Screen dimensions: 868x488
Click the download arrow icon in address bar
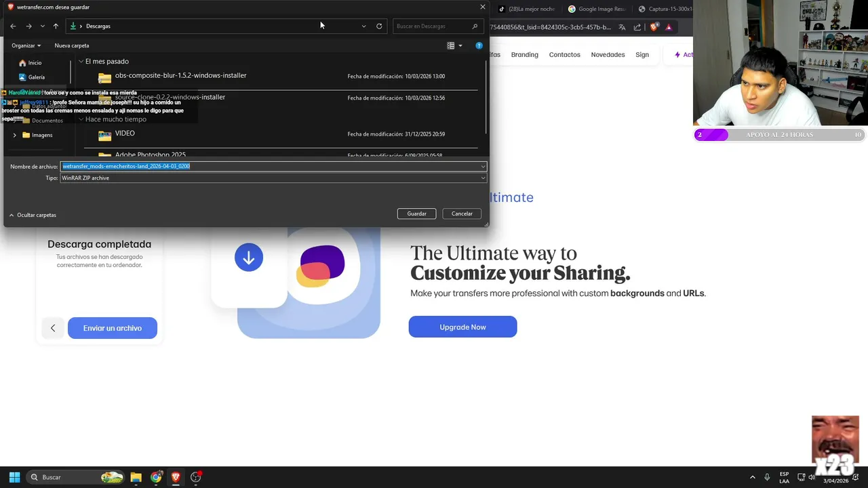click(x=73, y=26)
